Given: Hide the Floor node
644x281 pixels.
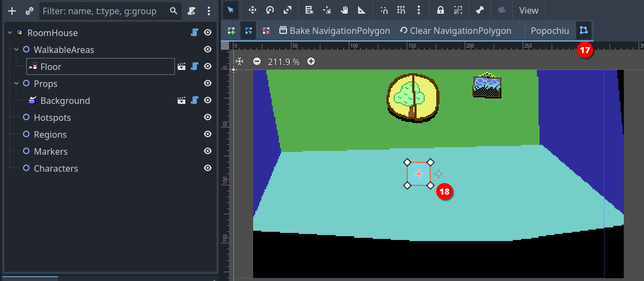Looking at the screenshot, I should (208, 66).
